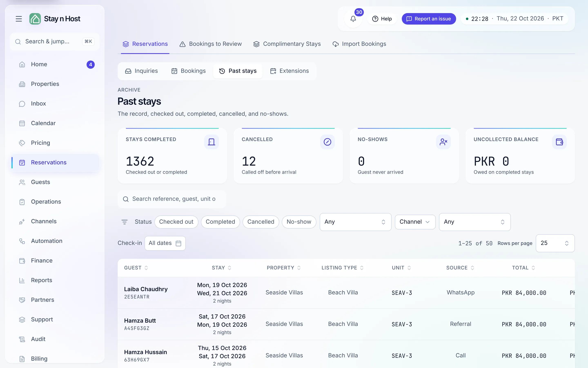Screen dimensions: 588x368
Task: Open Guests in the sidebar
Action: (x=55, y=182)
